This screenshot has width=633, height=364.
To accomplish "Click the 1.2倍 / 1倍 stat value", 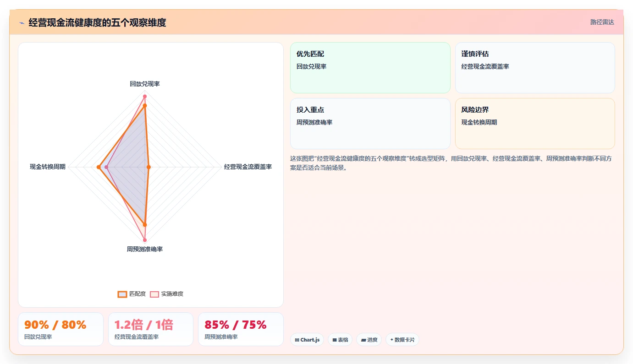I will 143,325.
